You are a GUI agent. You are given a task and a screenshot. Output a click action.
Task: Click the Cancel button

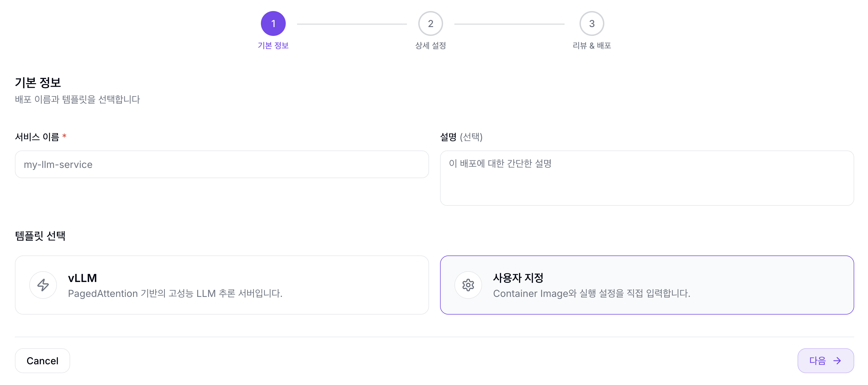pos(42,360)
